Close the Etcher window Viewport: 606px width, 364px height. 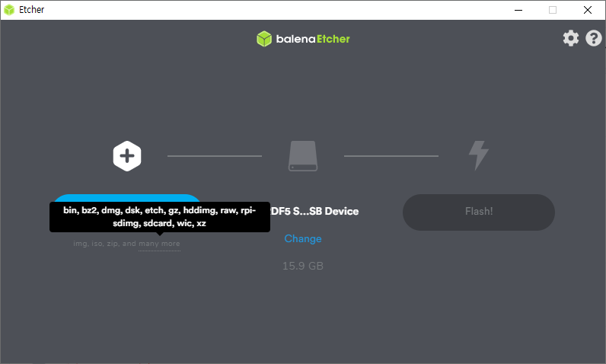pos(588,10)
